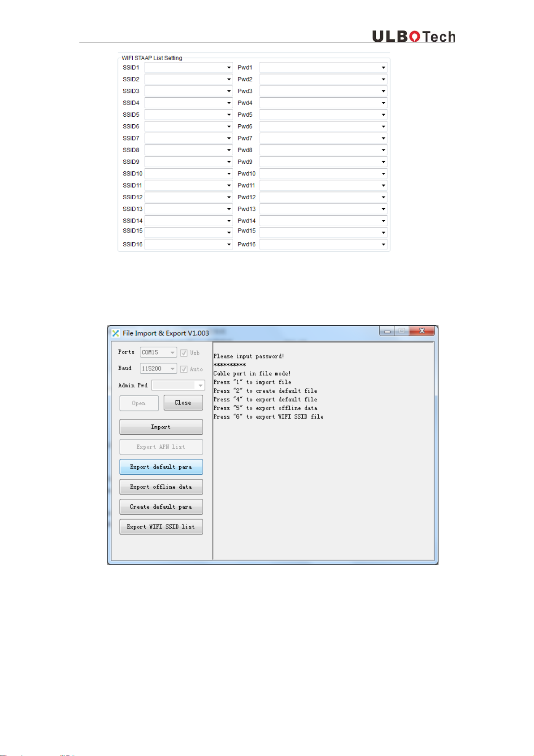Expand the SSID10 dropdown

coord(229,174)
